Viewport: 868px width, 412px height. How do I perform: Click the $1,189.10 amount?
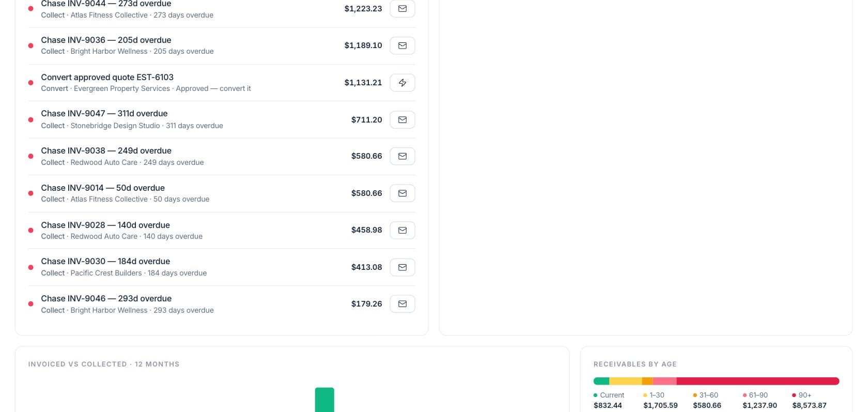coord(363,45)
